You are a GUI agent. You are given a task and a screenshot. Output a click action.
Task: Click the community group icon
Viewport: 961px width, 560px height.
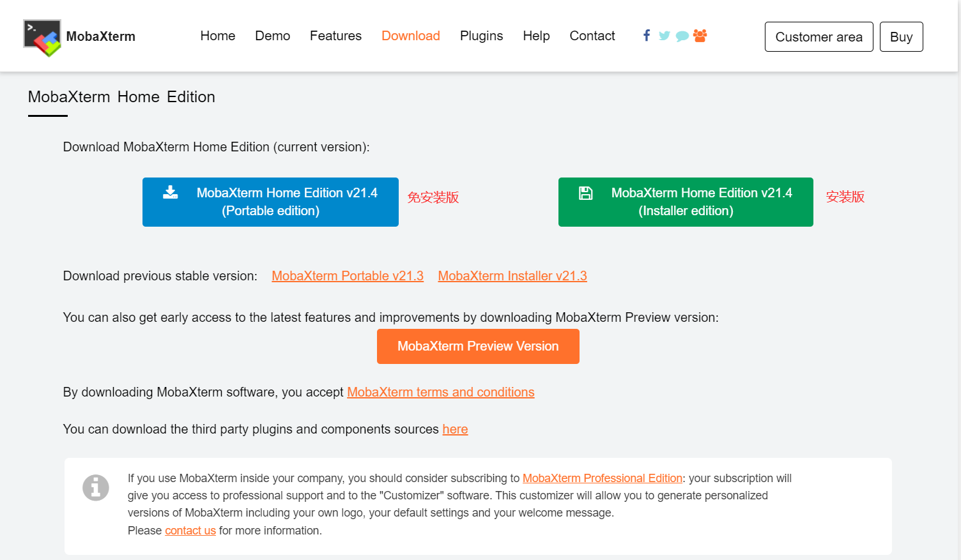pos(700,36)
